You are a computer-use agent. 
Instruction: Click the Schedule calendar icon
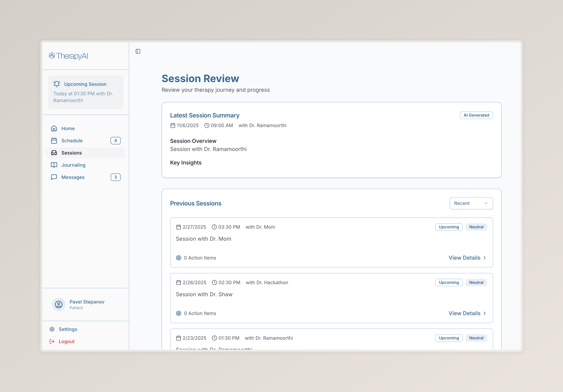(54, 141)
